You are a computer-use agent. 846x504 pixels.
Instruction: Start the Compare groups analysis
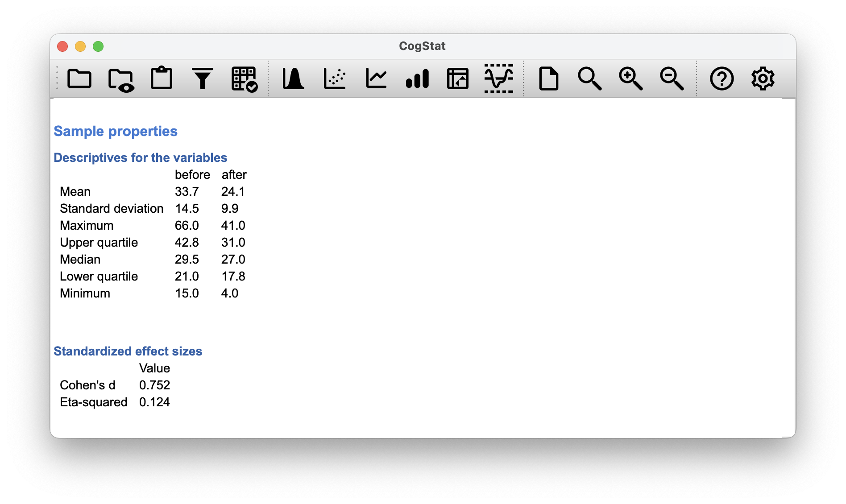pos(418,78)
